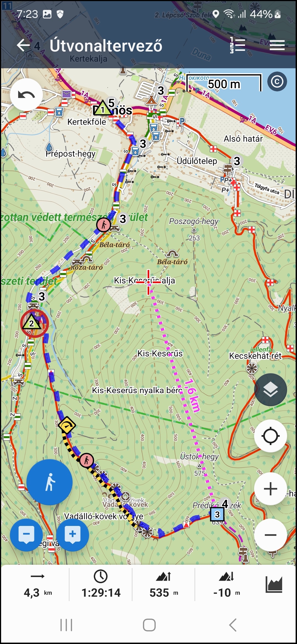The height and width of the screenshot is (644, 297).
Task: Open the numbered waypoint list icon
Action: 237,45
